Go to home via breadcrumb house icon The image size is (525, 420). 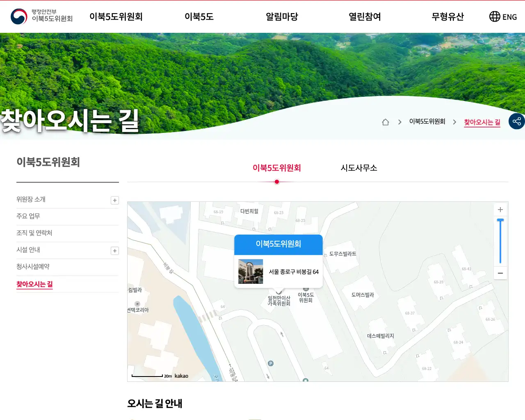386,122
